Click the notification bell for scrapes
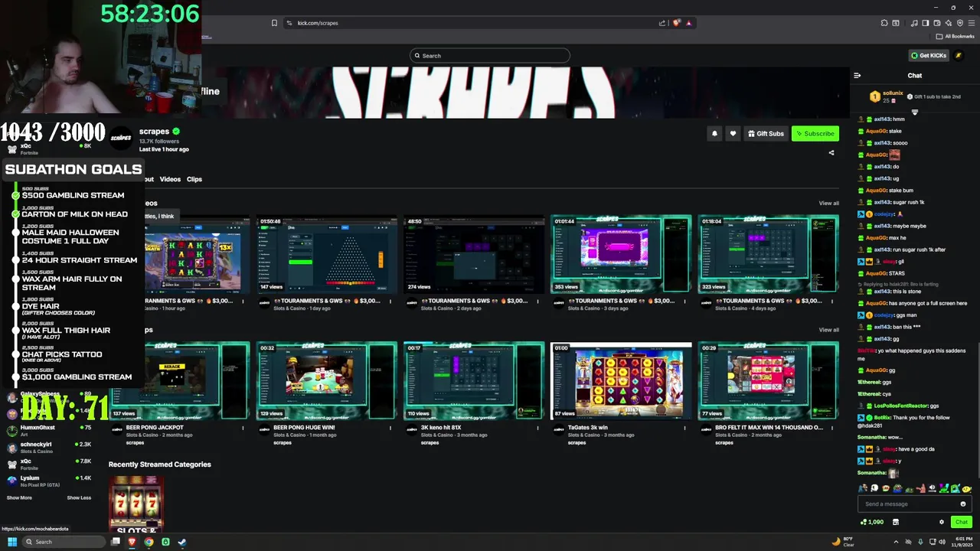 pyautogui.click(x=714, y=133)
